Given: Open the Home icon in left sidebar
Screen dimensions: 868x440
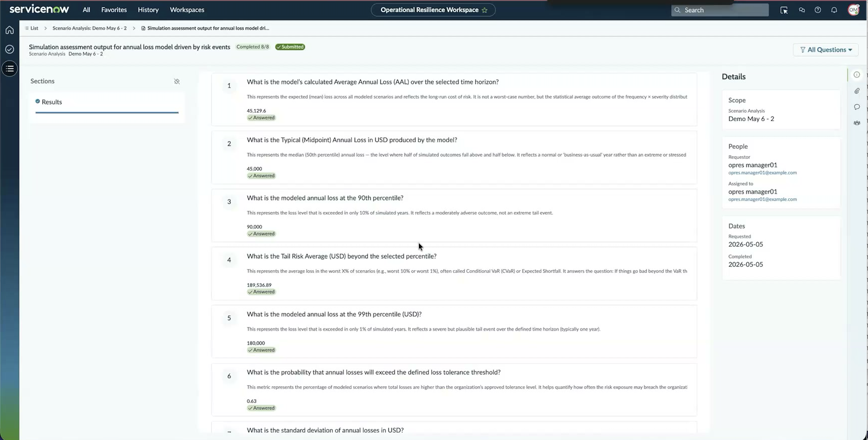Looking at the screenshot, I should click(x=9, y=30).
